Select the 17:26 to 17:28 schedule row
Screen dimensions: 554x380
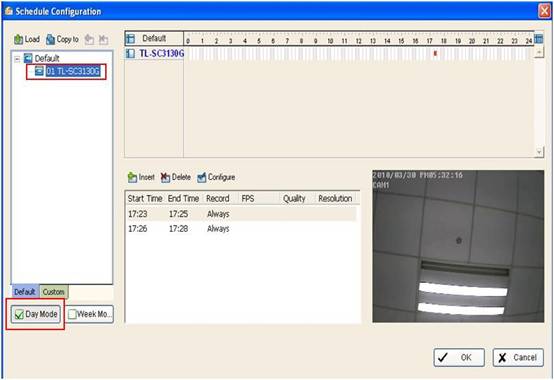point(241,229)
